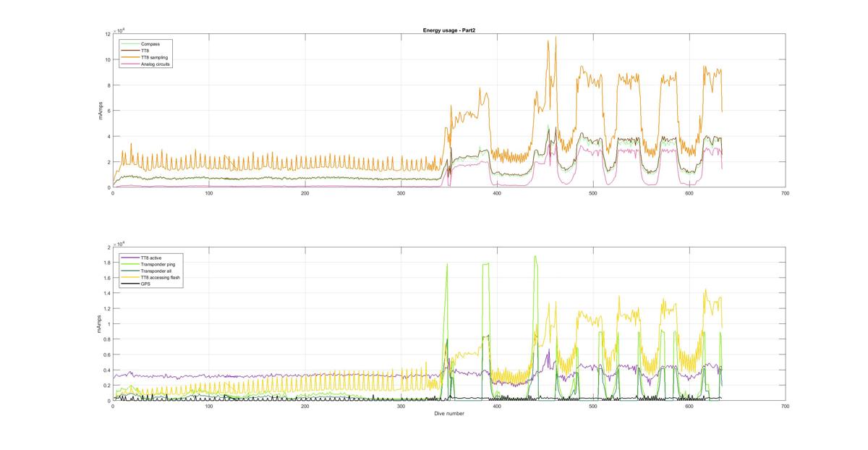Click the y-axis tick label '0.6' of Dive number chart
The width and height of the screenshot is (868, 450).
click(106, 355)
